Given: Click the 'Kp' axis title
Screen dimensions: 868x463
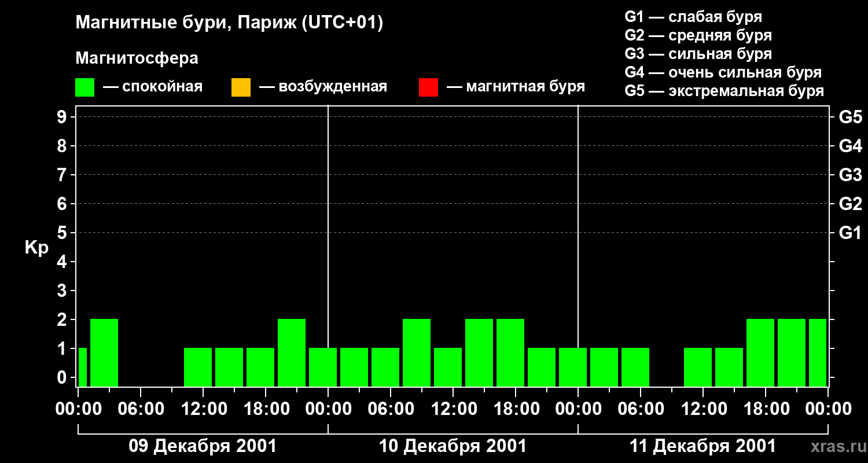Looking at the screenshot, I should pyautogui.click(x=37, y=248).
